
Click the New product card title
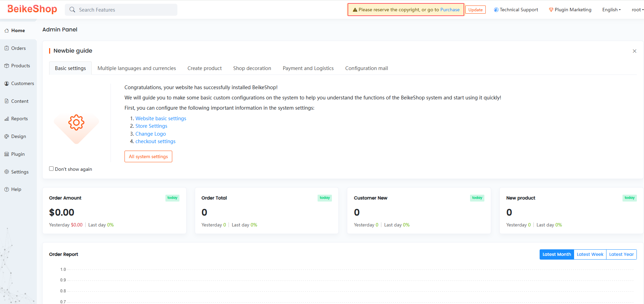[x=521, y=198]
